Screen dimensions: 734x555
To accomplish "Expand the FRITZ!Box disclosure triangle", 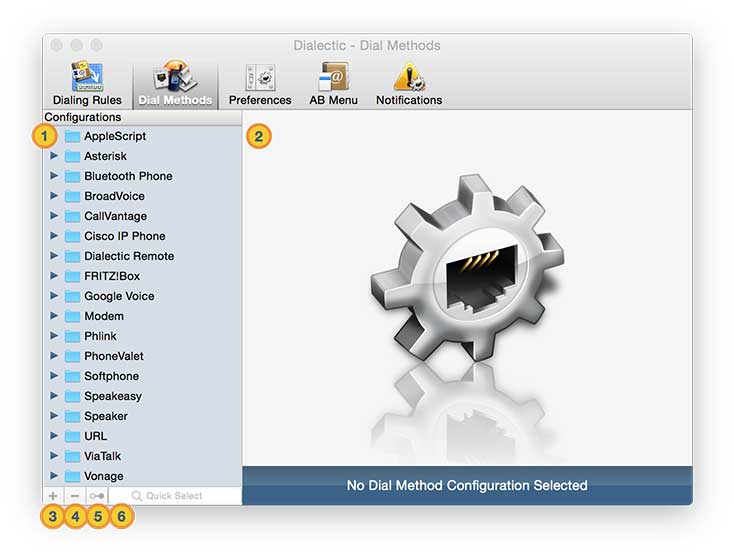I will (x=54, y=275).
